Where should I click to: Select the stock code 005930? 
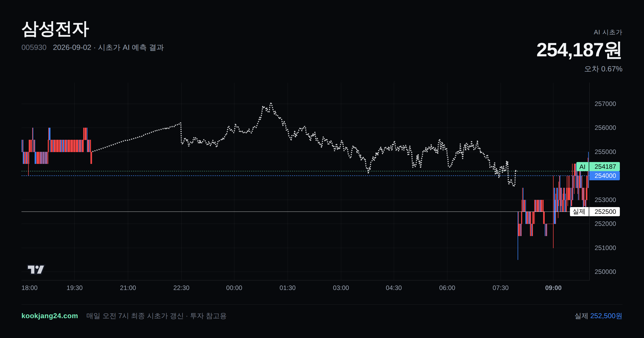click(x=34, y=47)
